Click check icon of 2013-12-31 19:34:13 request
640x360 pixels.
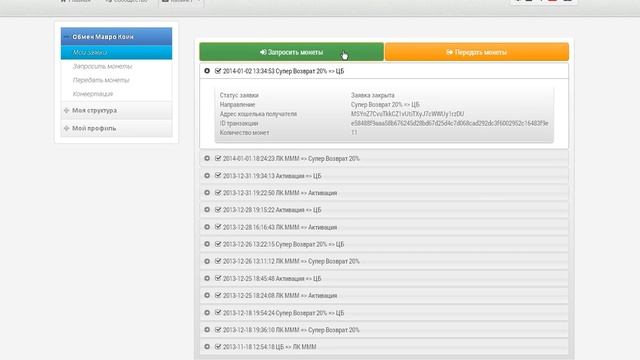coord(218,176)
